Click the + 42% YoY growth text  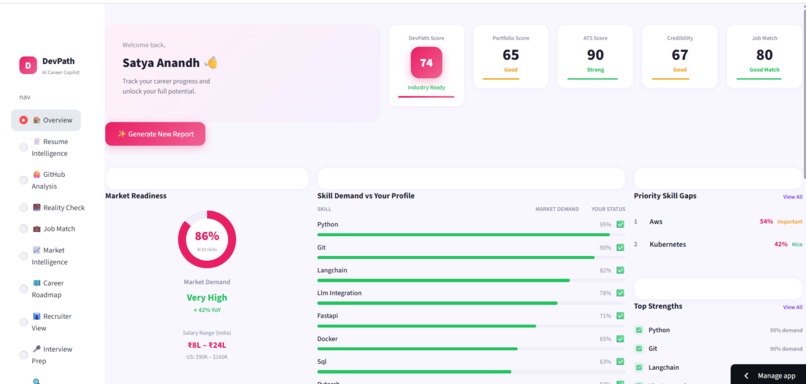coord(207,310)
